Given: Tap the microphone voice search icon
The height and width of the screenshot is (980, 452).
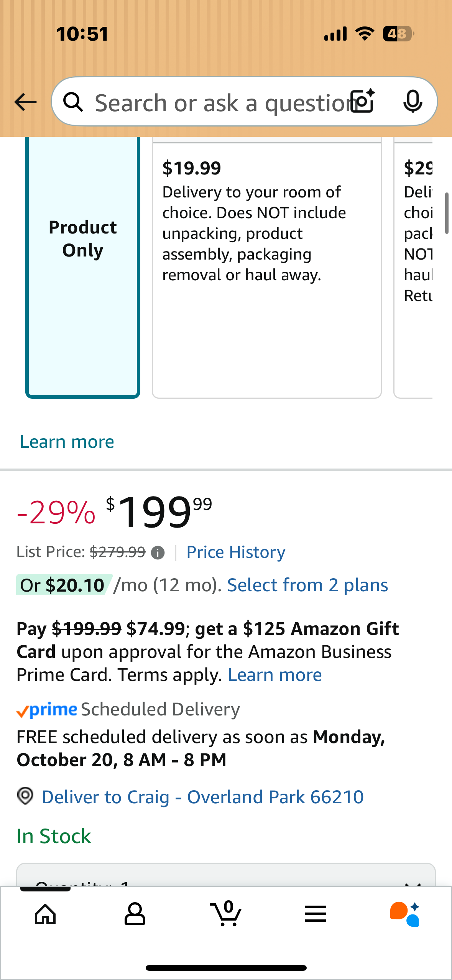Looking at the screenshot, I should pyautogui.click(x=413, y=102).
